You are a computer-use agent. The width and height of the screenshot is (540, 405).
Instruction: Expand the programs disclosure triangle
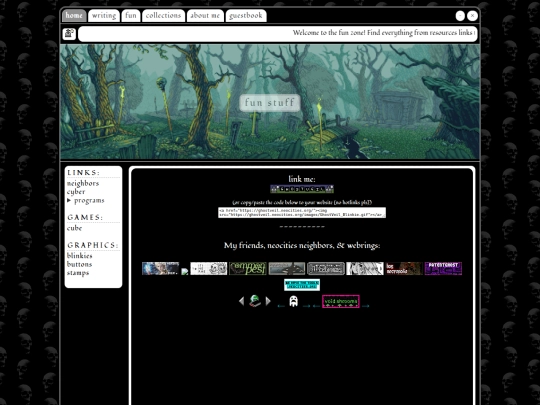pos(69,200)
